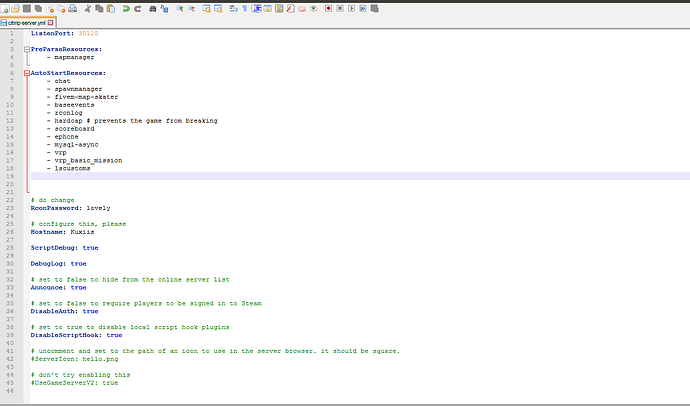Open folder as workspace icon

click(x=302, y=8)
